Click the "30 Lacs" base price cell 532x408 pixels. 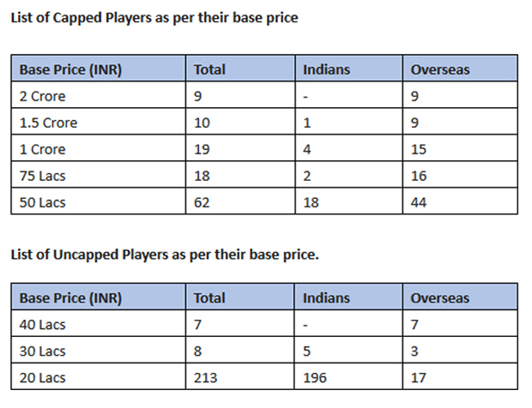point(42,351)
